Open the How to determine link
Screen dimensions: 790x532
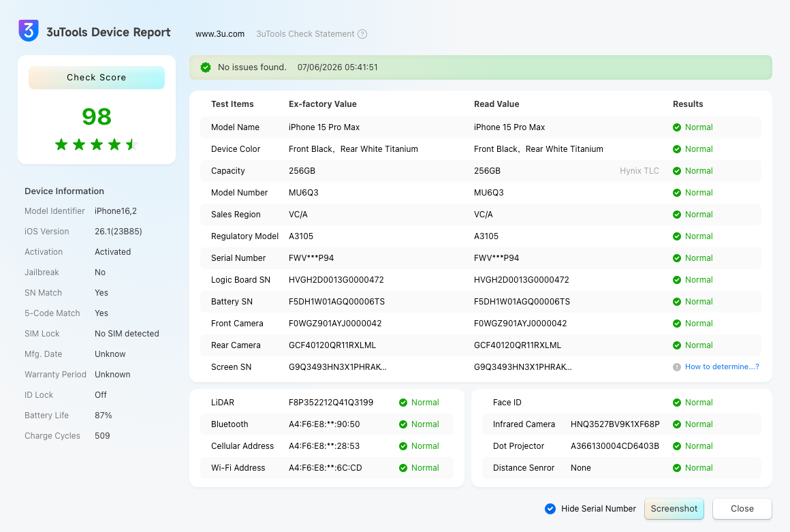point(721,366)
